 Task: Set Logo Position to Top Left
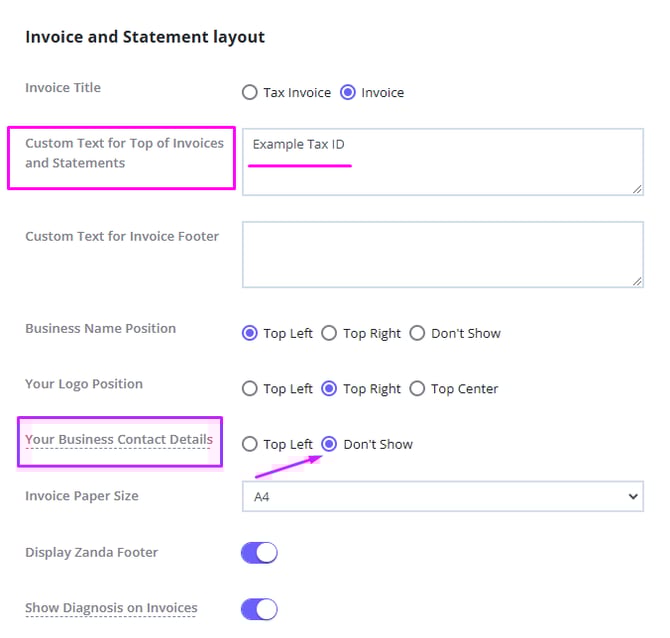(x=250, y=389)
